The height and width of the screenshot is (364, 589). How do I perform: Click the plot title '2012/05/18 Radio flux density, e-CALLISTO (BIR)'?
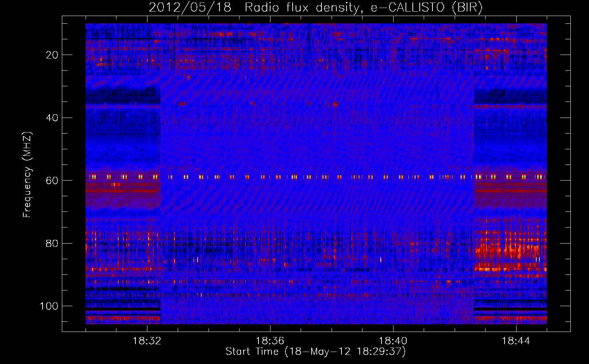[x=316, y=8]
